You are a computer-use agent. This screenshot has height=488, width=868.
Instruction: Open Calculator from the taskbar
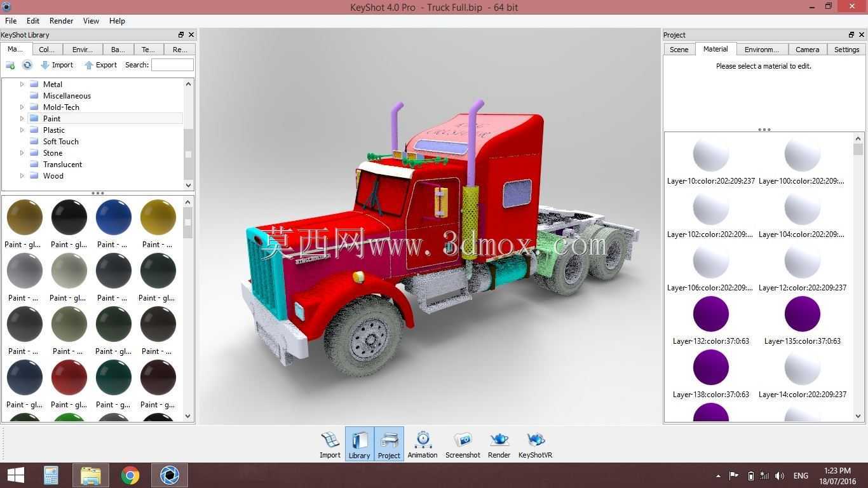[x=51, y=475]
